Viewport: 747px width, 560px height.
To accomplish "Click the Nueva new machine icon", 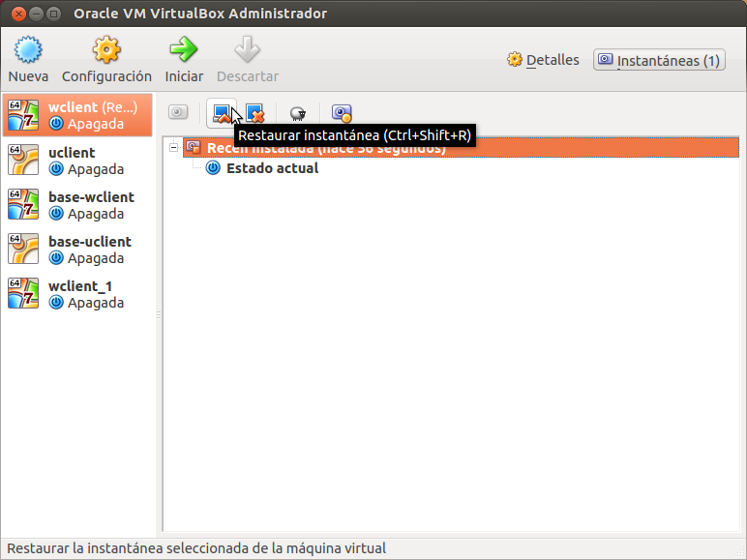I will click(28, 49).
